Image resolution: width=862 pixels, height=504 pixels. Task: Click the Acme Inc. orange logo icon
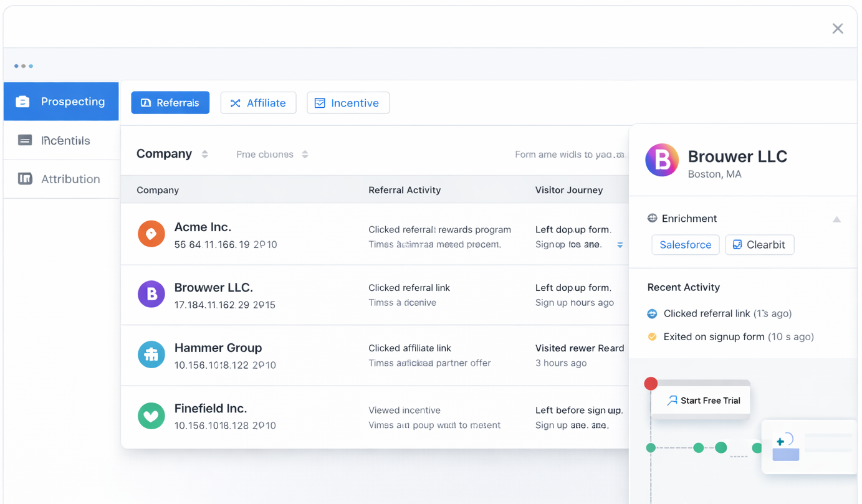click(151, 234)
